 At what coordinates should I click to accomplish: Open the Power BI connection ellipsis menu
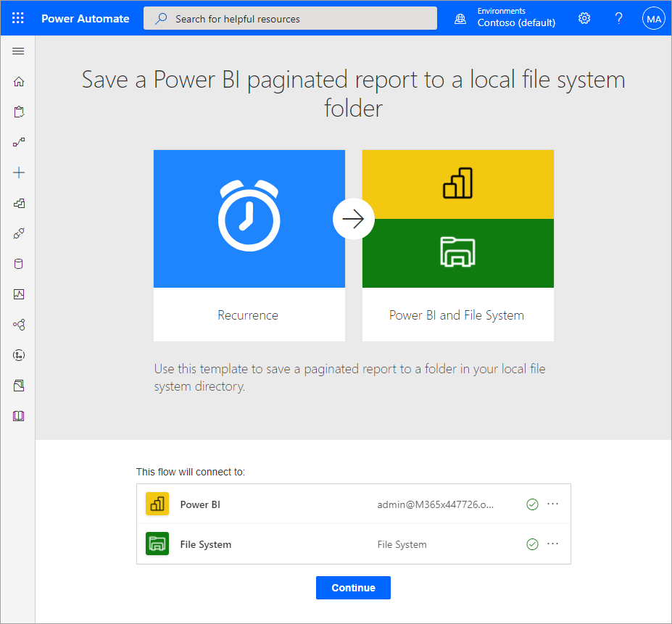click(x=552, y=504)
